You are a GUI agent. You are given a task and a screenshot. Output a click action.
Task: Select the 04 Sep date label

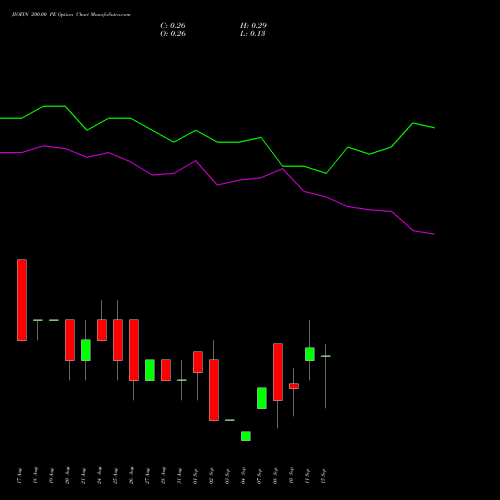[x=243, y=476]
